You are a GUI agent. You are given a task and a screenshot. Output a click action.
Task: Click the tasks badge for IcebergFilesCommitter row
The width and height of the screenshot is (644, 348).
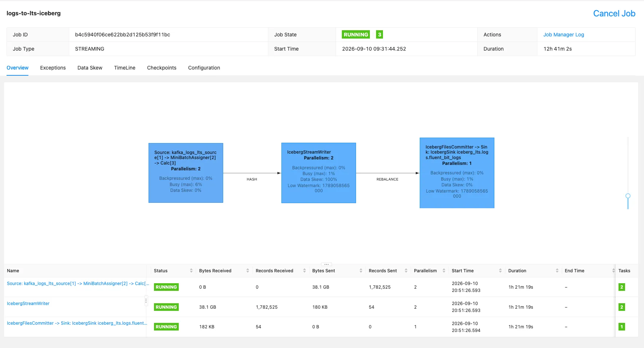point(621,327)
